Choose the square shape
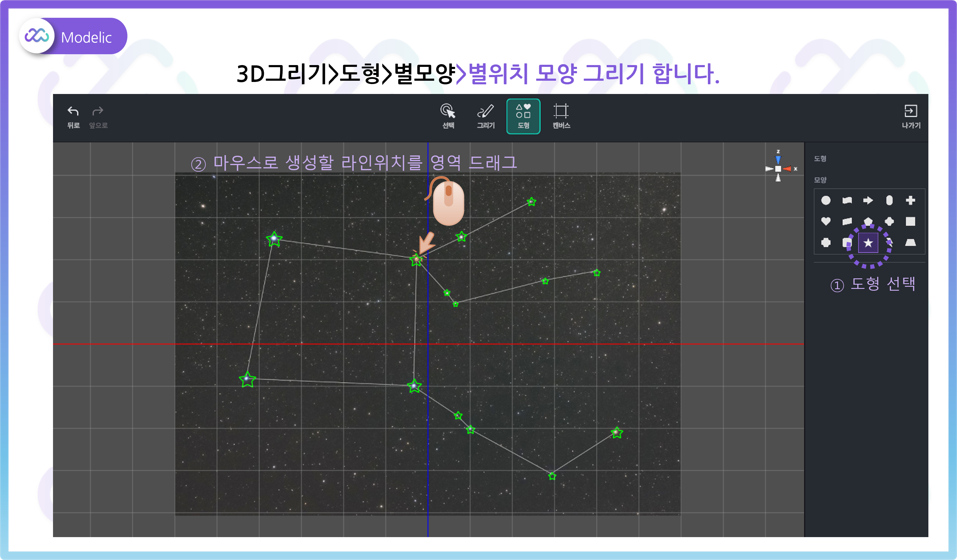Image resolution: width=957 pixels, height=560 pixels. (x=910, y=221)
